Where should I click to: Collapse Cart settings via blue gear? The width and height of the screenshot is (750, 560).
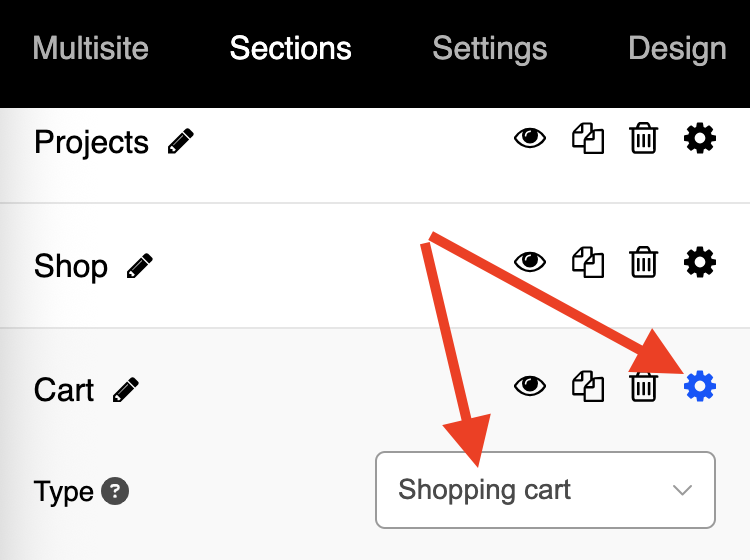pos(700,386)
